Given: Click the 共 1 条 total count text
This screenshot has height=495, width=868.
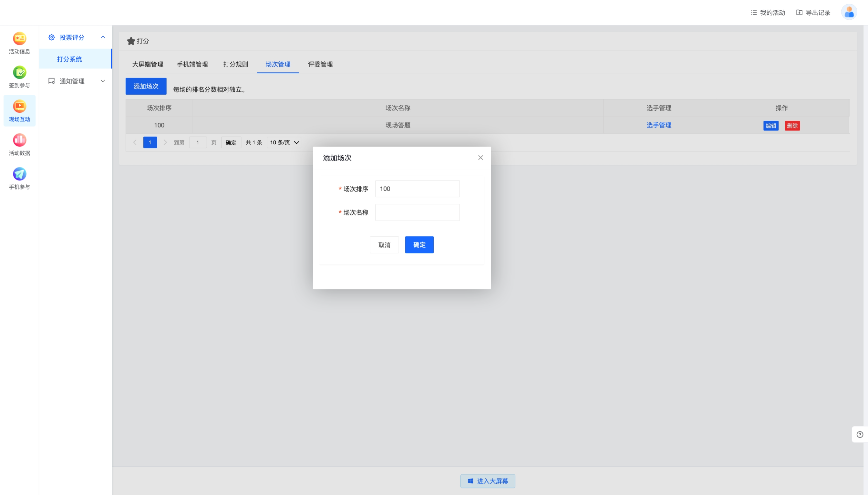Looking at the screenshot, I should point(253,142).
